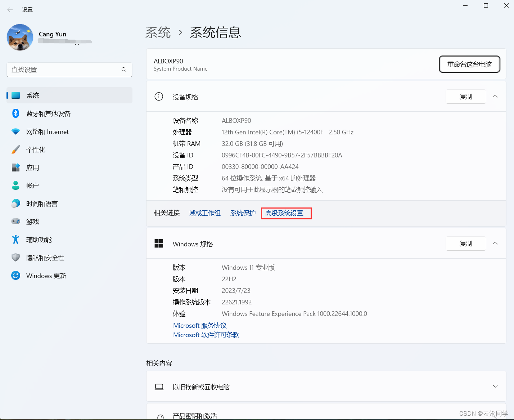Click the 网络和 Internet Wi-Fi icon

pos(16,131)
